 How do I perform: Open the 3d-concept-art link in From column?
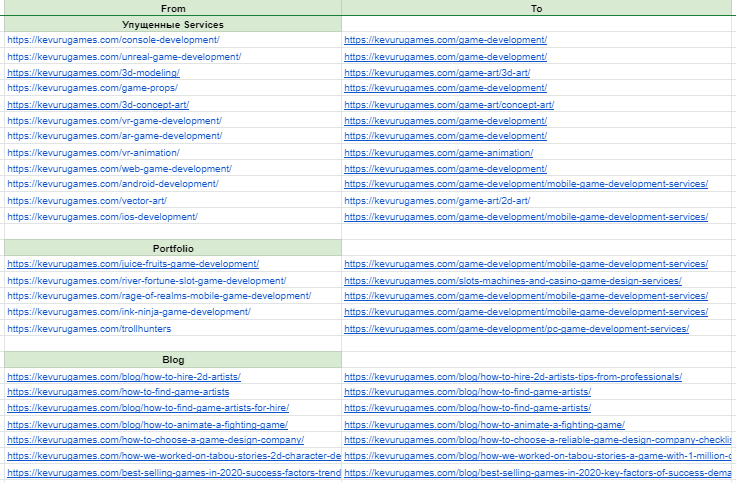pyautogui.click(x=98, y=105)
